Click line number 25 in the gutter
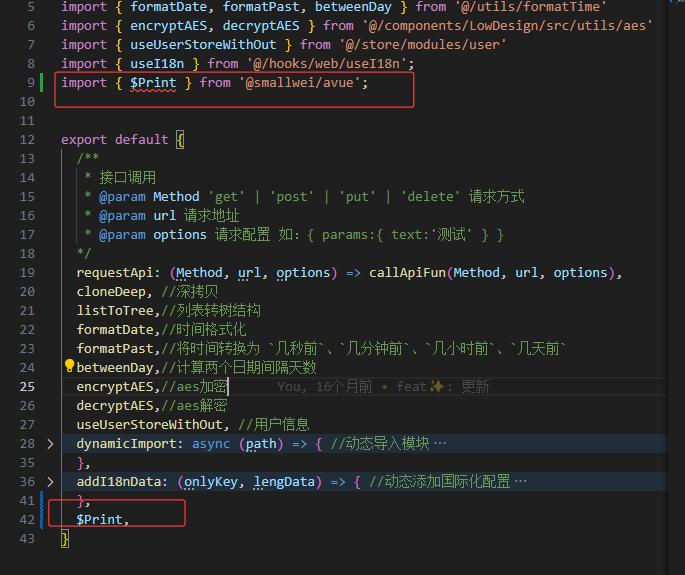 (x=27, y=386)
